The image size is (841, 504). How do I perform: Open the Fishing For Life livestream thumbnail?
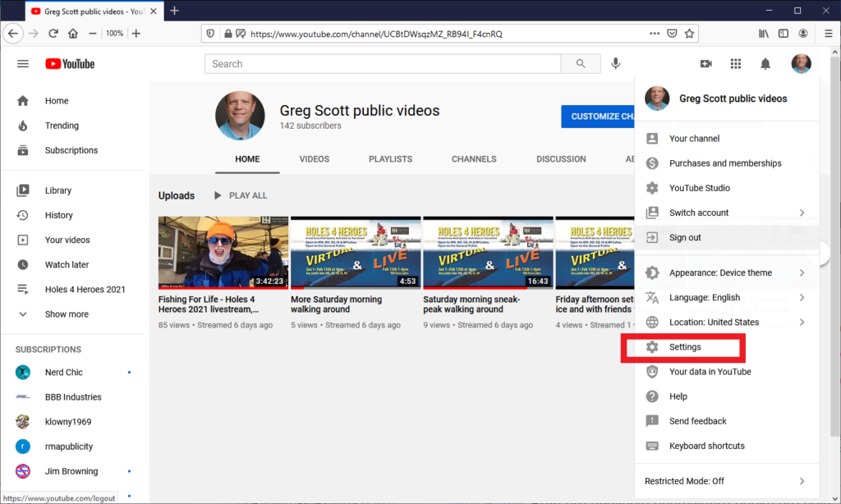[x=223, y=253]
